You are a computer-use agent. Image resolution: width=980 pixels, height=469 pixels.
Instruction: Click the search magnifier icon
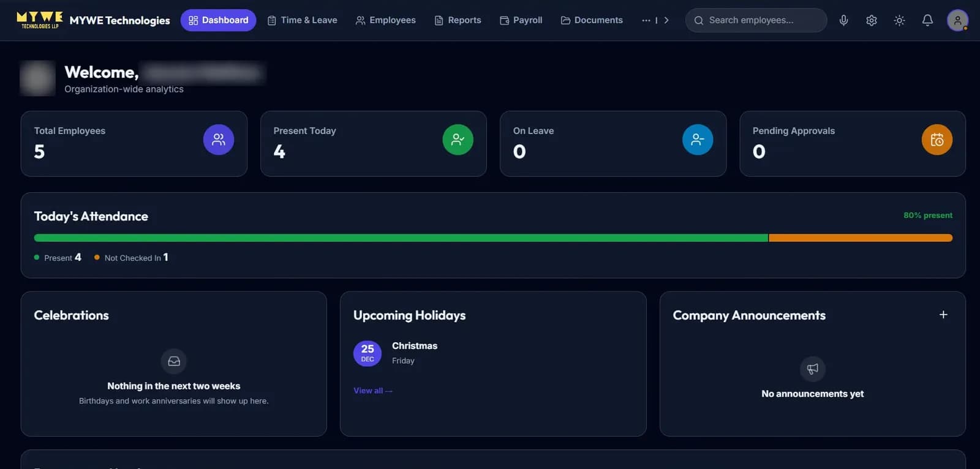click(x=698, y=20)
